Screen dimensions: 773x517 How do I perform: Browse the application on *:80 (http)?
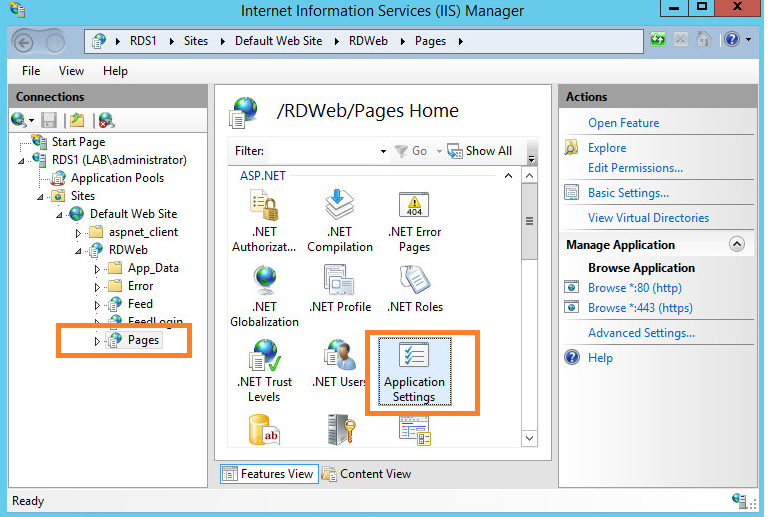point(634,287)
